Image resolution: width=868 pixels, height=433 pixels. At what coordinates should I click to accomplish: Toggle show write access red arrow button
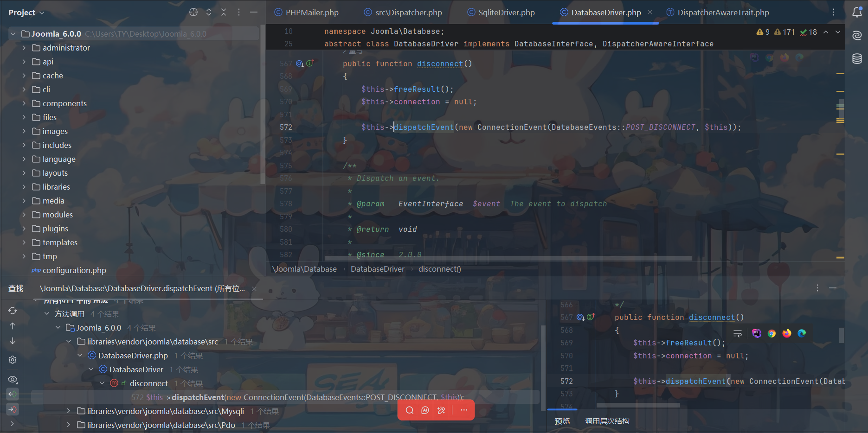click(13, 409)
